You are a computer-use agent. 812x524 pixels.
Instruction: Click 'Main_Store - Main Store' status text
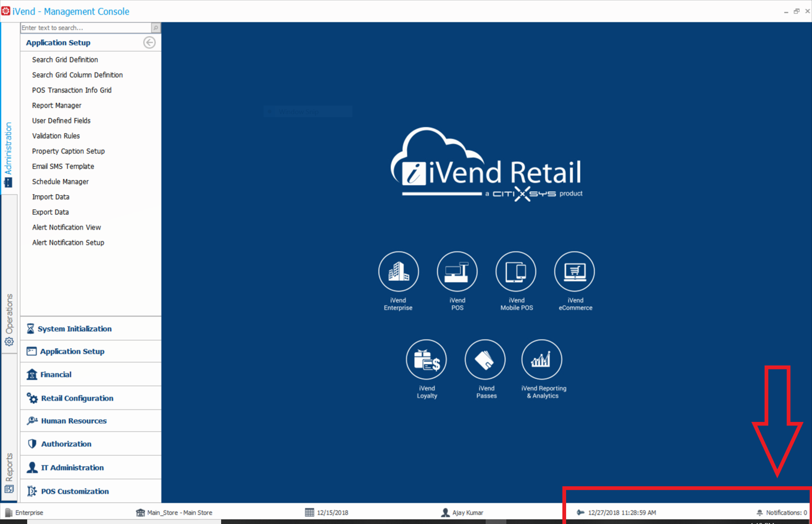click(x=180, y=513)
